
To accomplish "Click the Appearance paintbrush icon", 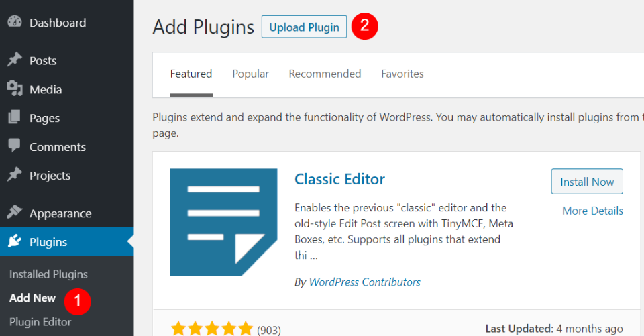I will 15,213.
